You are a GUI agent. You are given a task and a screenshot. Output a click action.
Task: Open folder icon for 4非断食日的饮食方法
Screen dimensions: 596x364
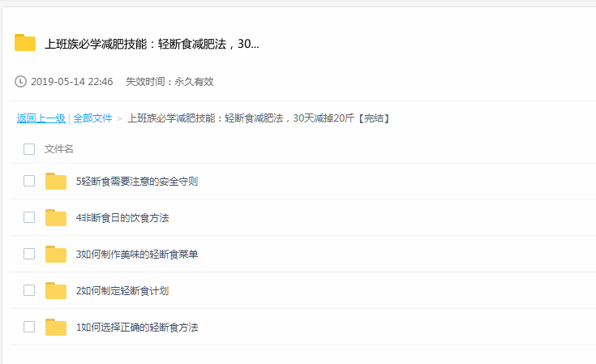click(x=56, y=218)
